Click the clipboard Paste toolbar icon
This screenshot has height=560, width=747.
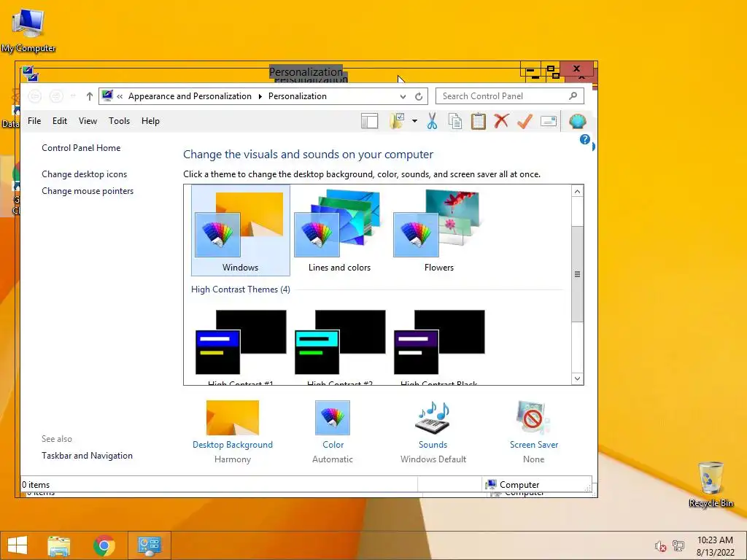click(479, 121)
